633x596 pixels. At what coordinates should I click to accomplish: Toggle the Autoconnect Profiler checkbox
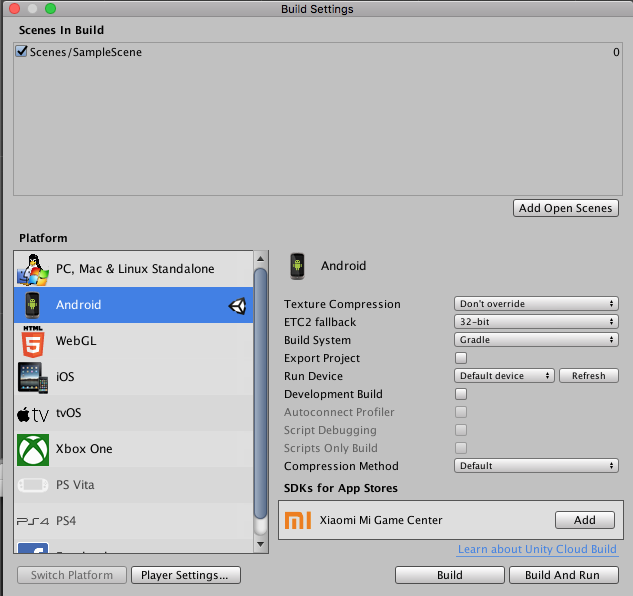click(x=461, y=412)
